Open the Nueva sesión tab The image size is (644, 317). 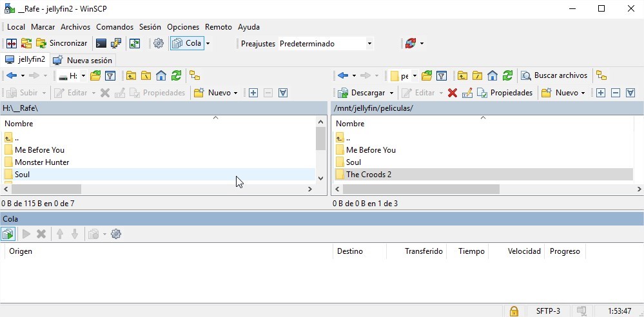[x=83, y=61]
